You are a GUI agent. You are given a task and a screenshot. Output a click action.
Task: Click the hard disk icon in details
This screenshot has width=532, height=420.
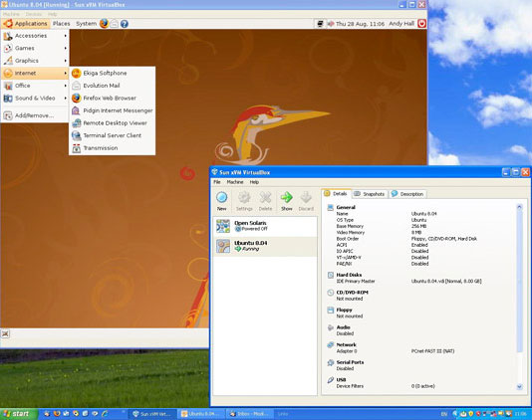pos(331,275)
